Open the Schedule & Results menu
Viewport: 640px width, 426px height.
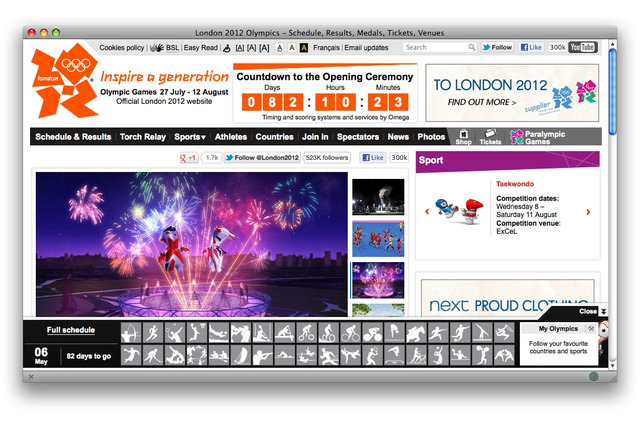[73, 137]
